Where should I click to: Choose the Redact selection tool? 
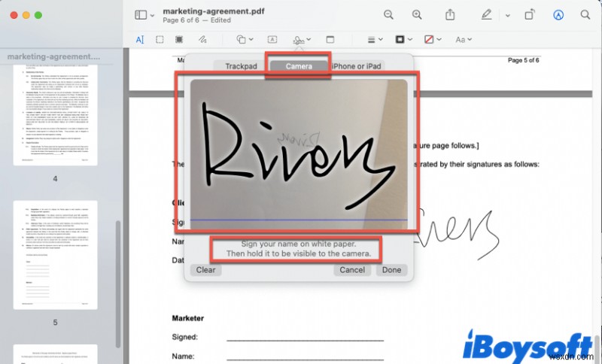point(179,40)
